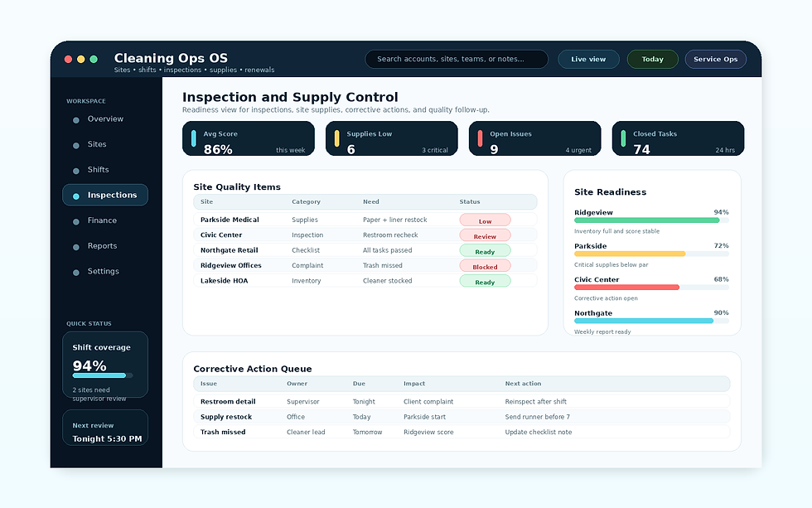Viewport: 812px width, 508px height.
Task: Click the Civic Center readiness progress bar
Action: click(651, 288)
